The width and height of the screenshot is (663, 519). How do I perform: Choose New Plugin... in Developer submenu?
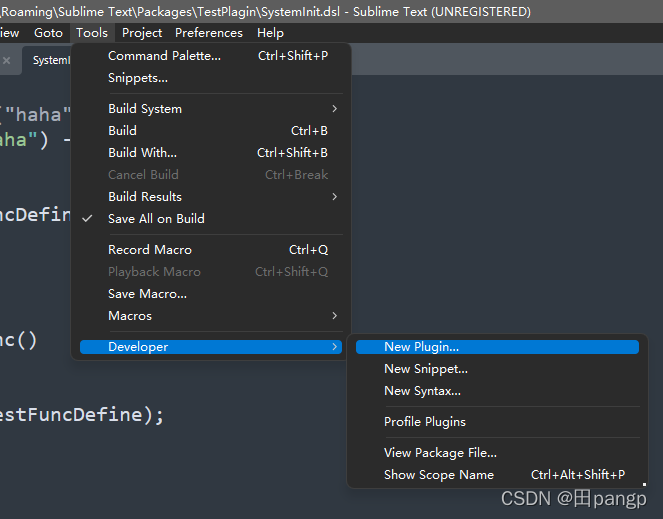(x=497, y=347)
